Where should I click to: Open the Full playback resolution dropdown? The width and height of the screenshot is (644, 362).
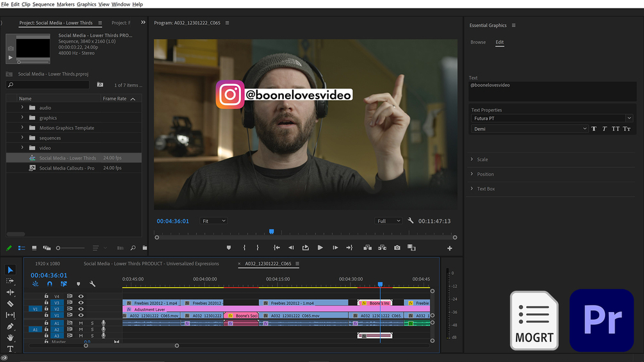pyautogui.click(x=388, y=221)
